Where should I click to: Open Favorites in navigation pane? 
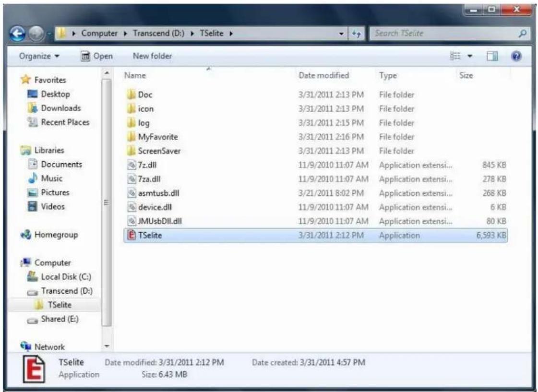coord(50,80)
